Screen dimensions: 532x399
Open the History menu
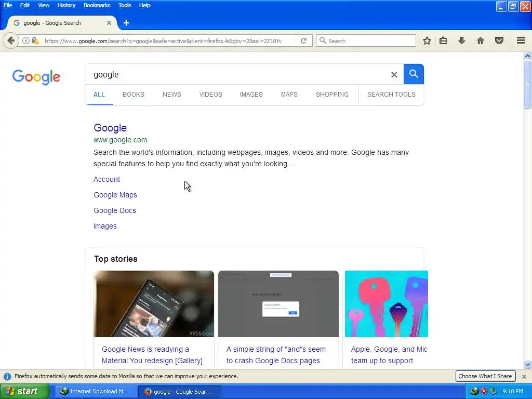click(66, 5)
